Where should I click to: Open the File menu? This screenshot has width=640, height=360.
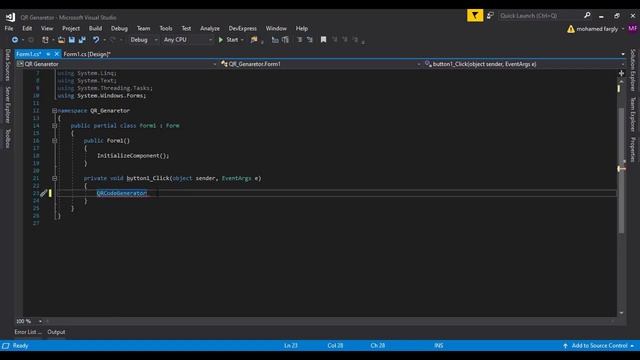pyautogui.click(x=9, y=28)
